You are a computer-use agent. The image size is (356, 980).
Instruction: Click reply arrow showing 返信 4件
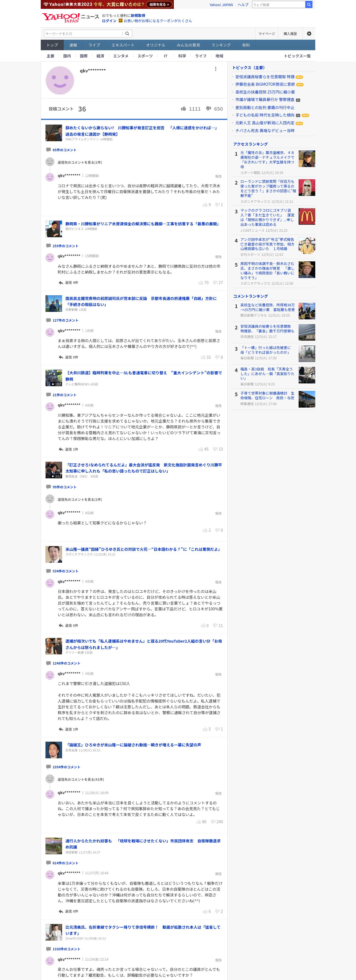click(68, 283)
